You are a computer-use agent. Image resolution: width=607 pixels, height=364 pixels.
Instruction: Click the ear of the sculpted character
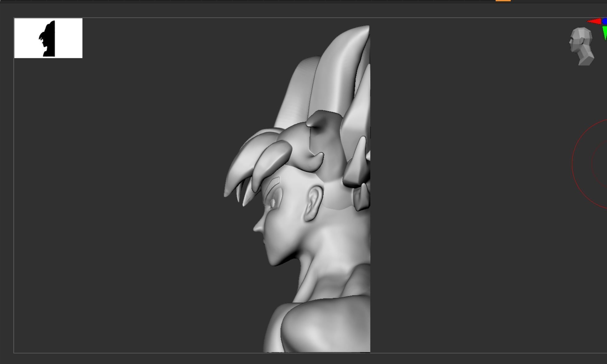click(314, 203)
